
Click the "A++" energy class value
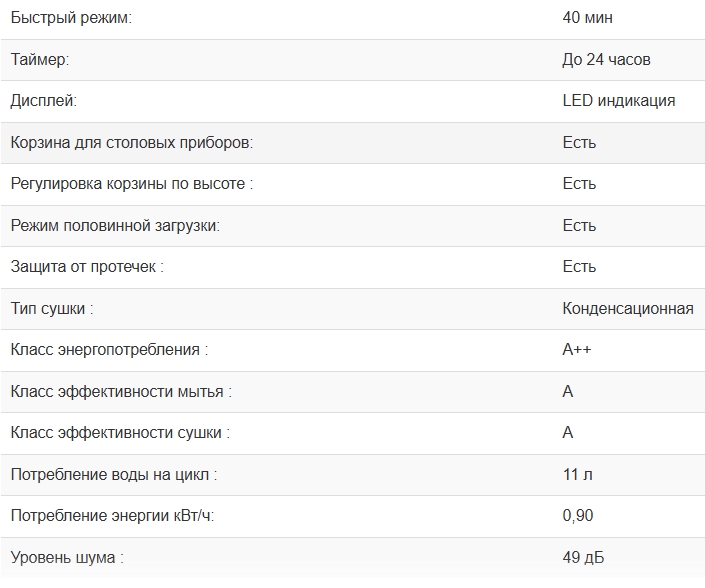point(580,350)
